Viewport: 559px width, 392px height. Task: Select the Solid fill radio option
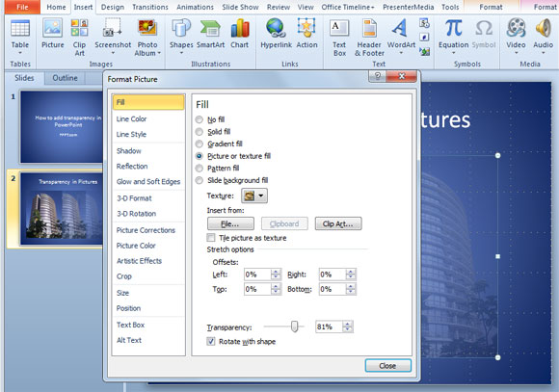point(200,132)
